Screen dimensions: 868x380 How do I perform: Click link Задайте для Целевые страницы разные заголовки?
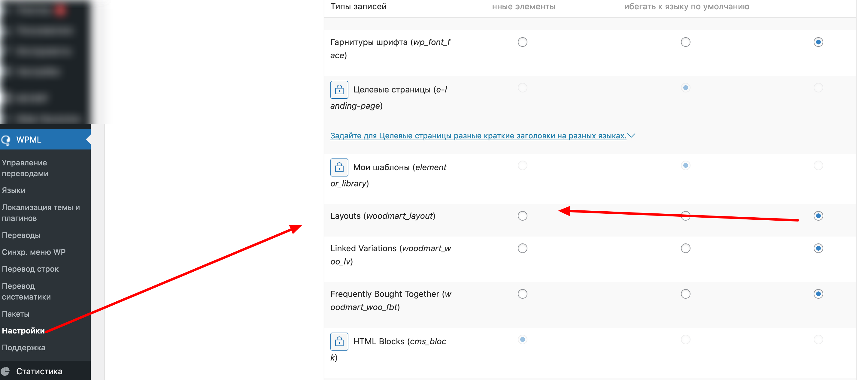tap(478, 135)
